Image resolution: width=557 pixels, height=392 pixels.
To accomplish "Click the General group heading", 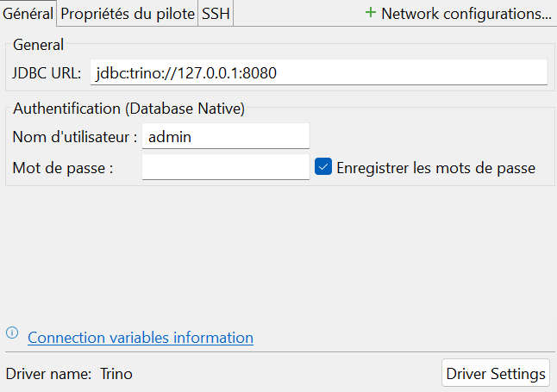I will [38, 46].
